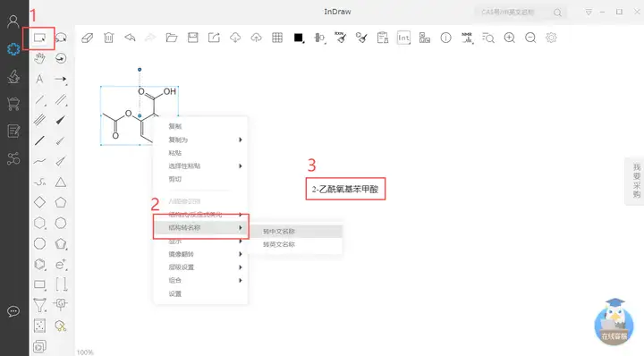The height and width of the screenshot is (356, 644).
Task: Select the lasso selection tool
Action: [61, 38]
